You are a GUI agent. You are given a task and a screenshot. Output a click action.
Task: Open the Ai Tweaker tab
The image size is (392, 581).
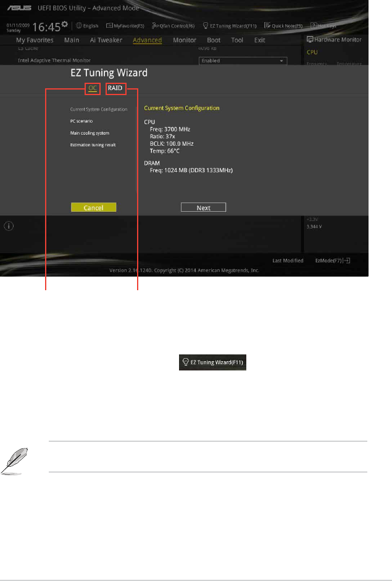click(106, 40)
